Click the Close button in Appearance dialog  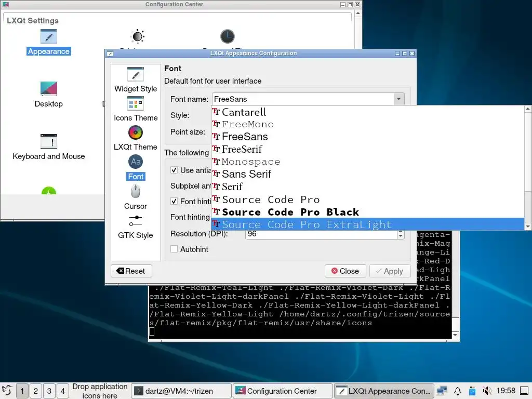(345, 271)
